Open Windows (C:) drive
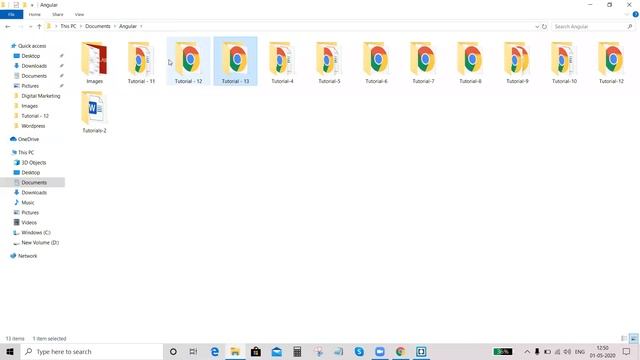Image resolution: width=640 pixels, height=360 pixels. tap(36, 233)
